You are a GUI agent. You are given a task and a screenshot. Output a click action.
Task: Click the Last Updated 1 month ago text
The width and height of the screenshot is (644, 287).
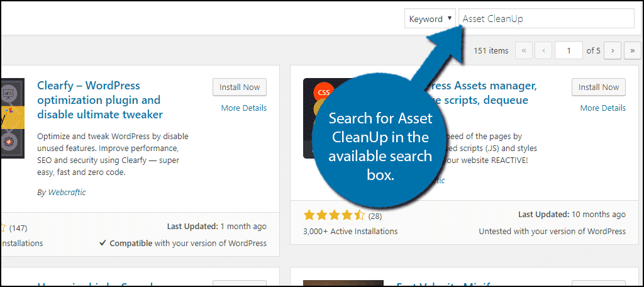pos(216,227)
